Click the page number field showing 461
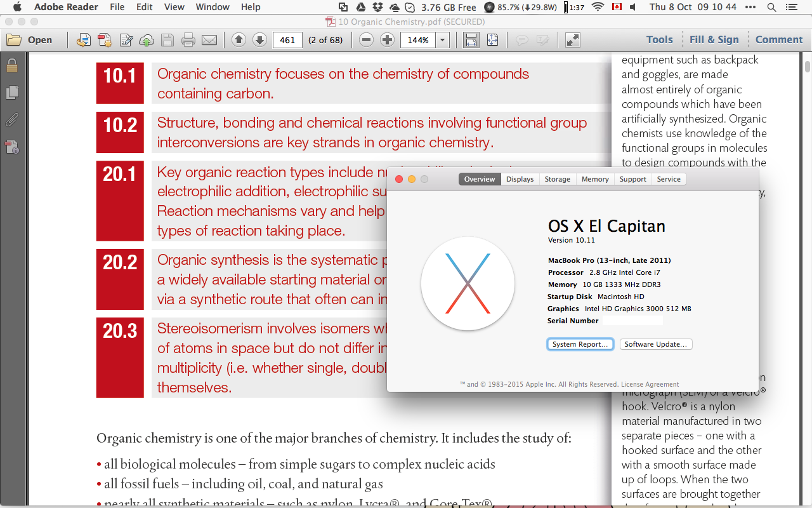This screenshot has width=812, height=508. coord(287,40)
